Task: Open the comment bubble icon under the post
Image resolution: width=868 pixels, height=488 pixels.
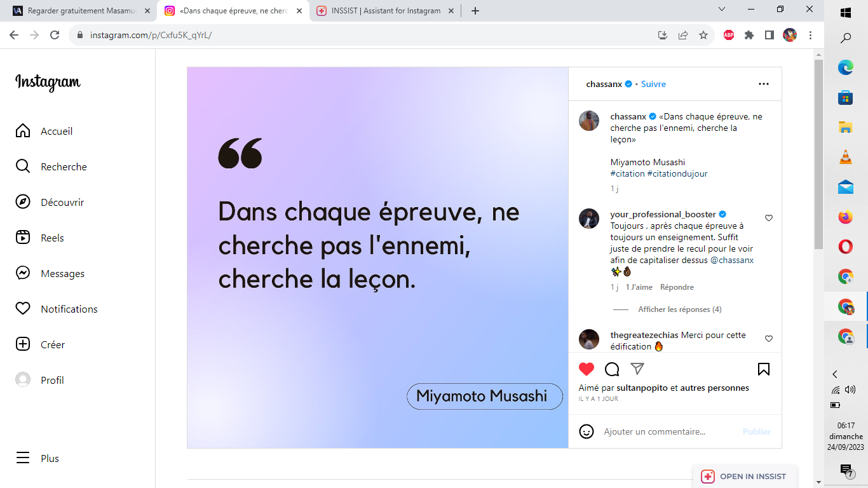Action: (x=612, y=369)
